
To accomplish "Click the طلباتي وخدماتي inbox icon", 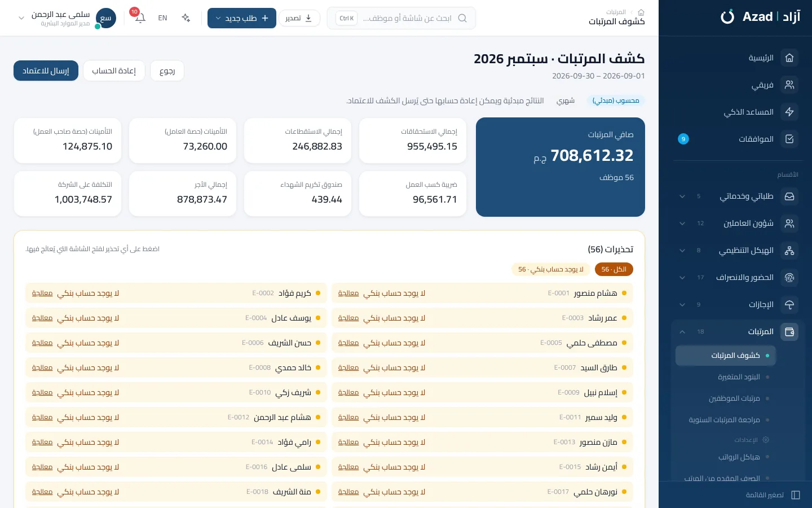I will (x=789, y=196).
